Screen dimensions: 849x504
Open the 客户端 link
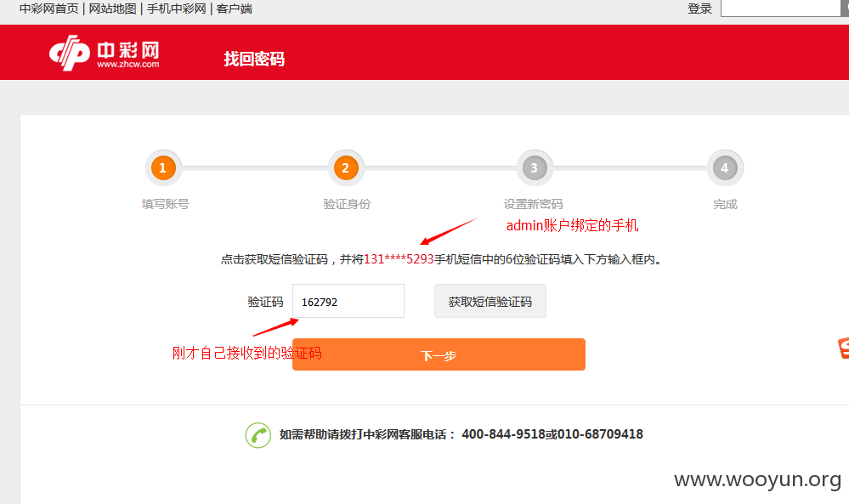(x=235, y=8)
